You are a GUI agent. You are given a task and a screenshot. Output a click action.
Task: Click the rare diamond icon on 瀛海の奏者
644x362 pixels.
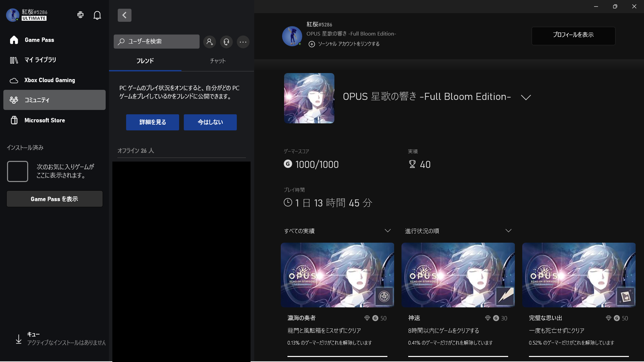click(367, 318)
